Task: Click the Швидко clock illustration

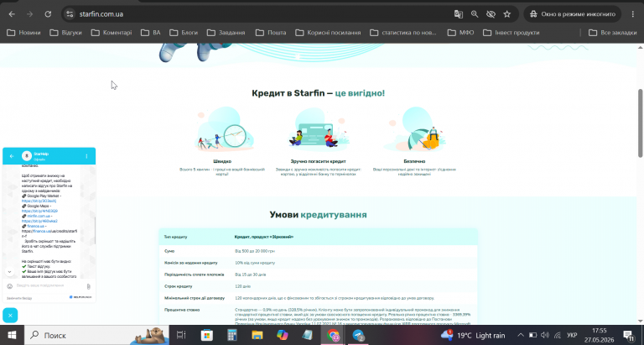Action: point(224,130)
